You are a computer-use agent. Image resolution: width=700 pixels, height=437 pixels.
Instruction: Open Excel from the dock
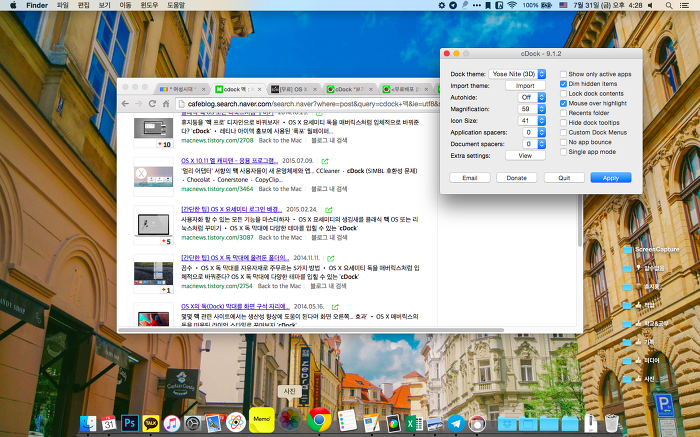[412, 423]
